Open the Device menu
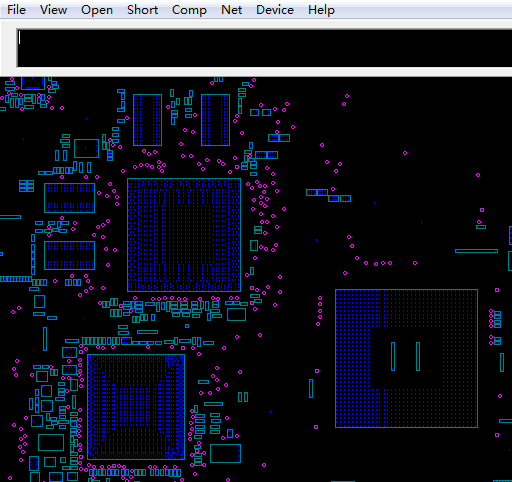This screenshot has height=482, width=512. tap(275, 10)
